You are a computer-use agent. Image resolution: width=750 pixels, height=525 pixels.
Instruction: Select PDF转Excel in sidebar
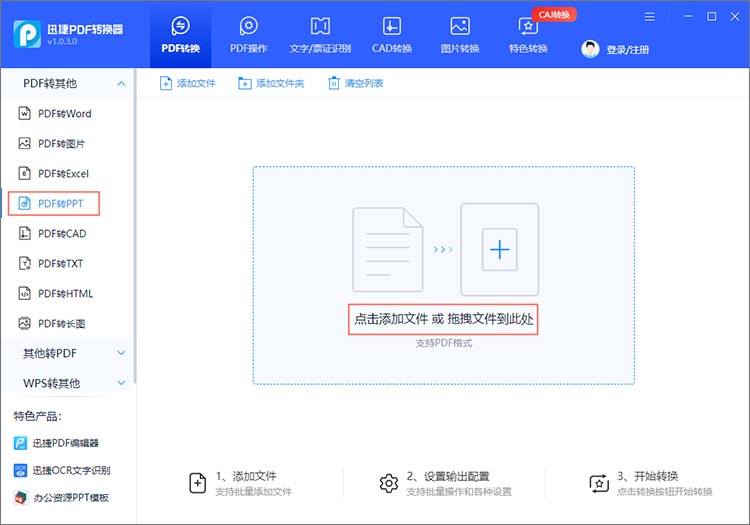(63, 174)
